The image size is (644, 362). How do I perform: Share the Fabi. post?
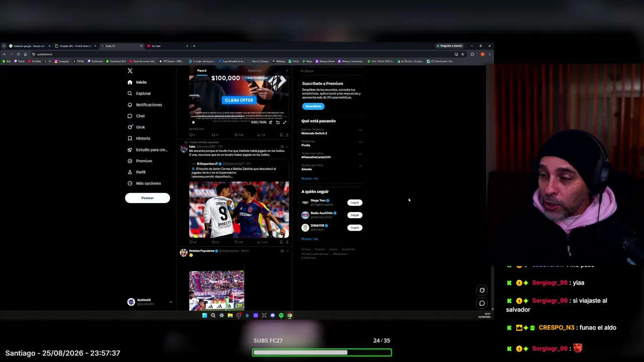(287, 242)
